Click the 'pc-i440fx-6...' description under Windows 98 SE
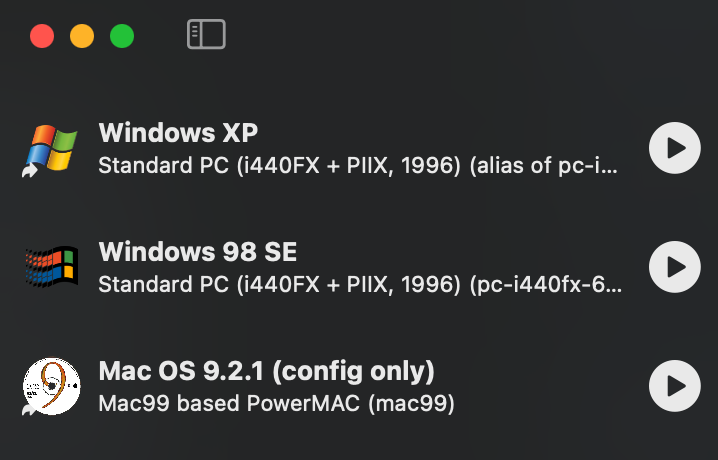The image size is (718, 460). click(546, 285)
